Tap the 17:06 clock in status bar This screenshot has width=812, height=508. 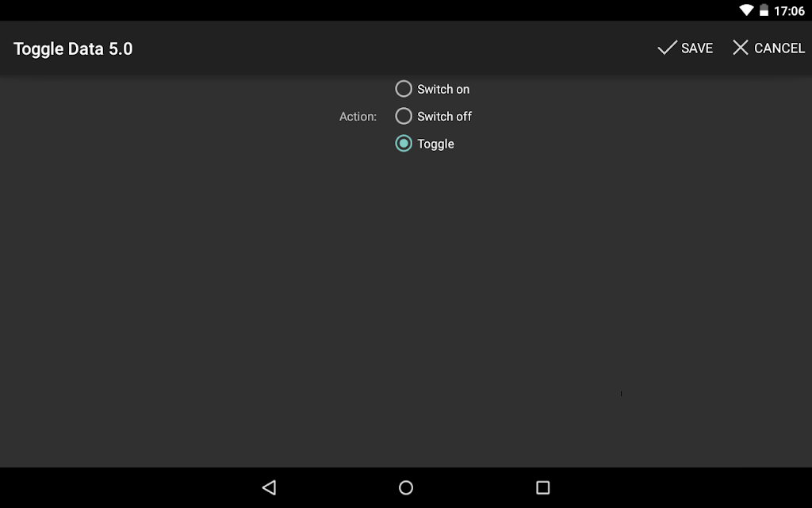789,11
